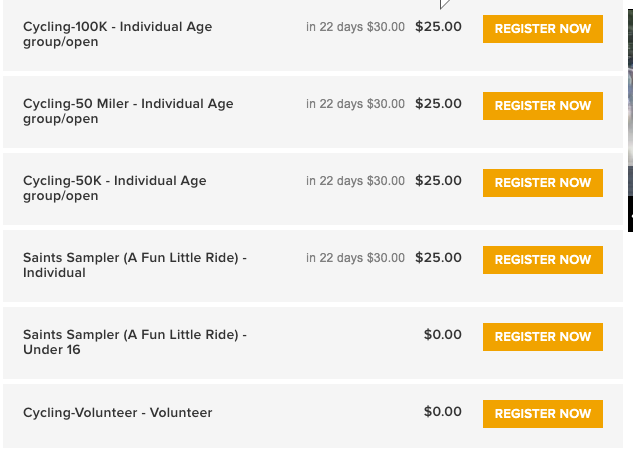Select Saints Sampler Individual event title

point(135,265)
